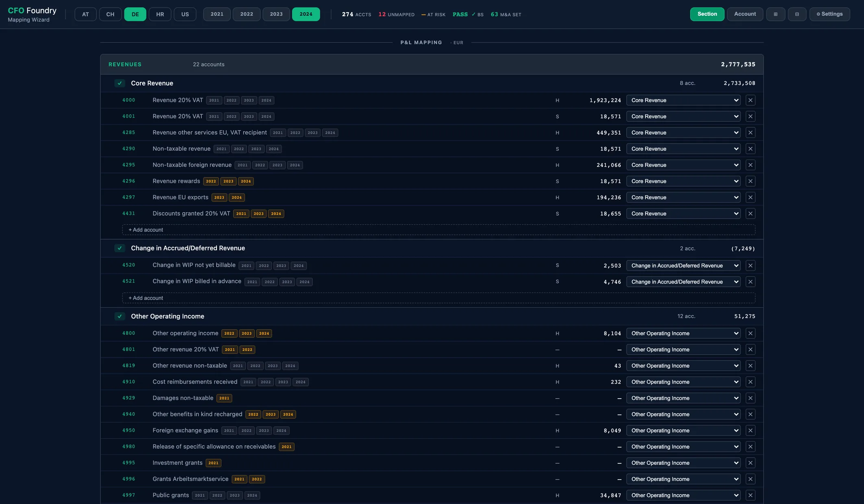Click account code 4950
Image resolution: width=864 pixels, height=504 pixels.
129,430
